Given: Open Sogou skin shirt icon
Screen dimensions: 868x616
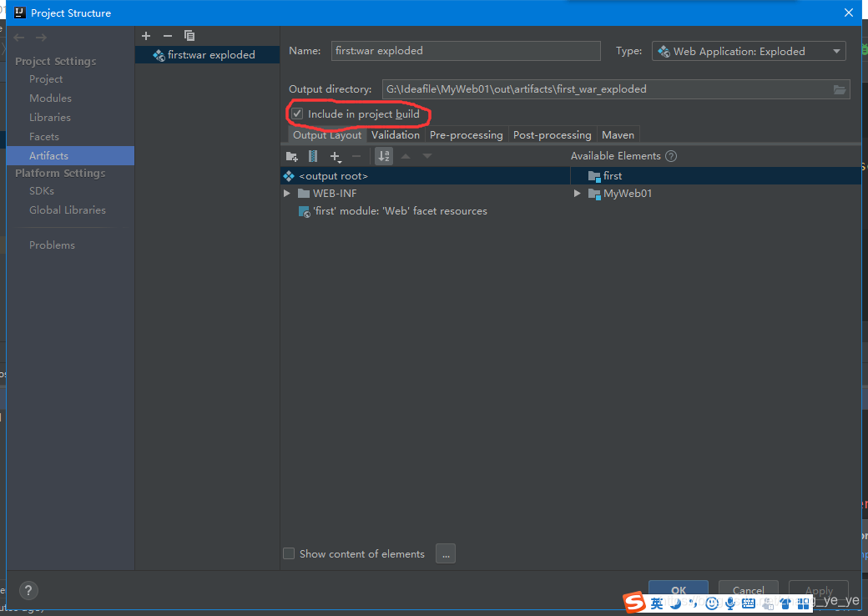Looking at the screenshot, I should click(x=785, y=603).
